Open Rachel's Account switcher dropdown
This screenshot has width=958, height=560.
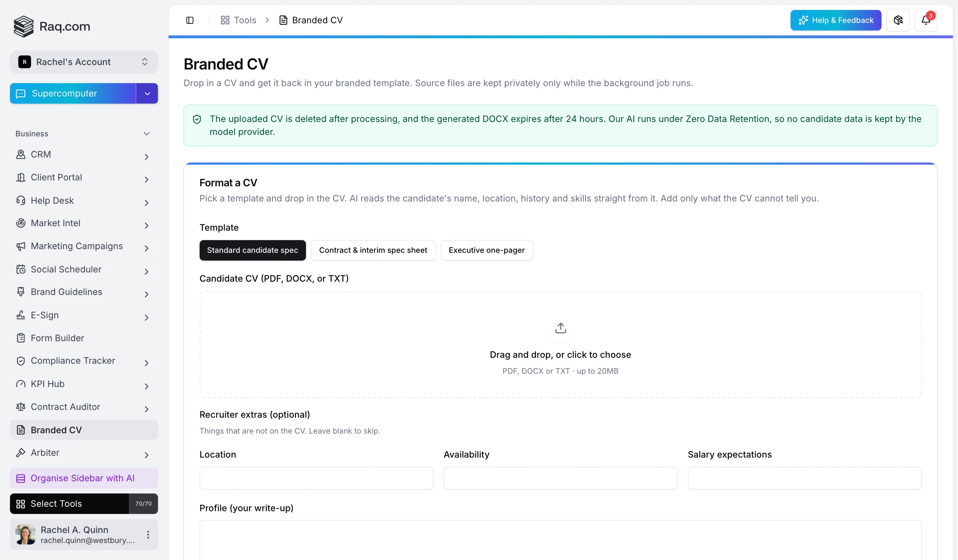tap(84, 62)
